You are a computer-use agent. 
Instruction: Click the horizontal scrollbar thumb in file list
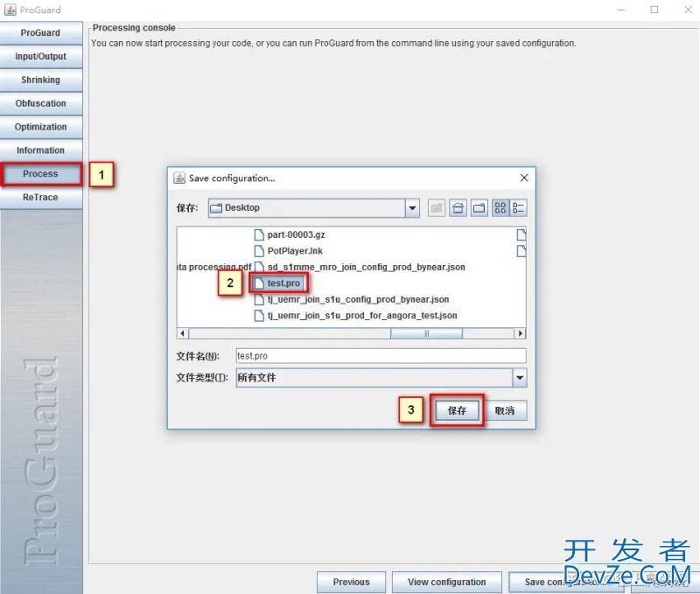pyautogui.click(x=426, y=333)
